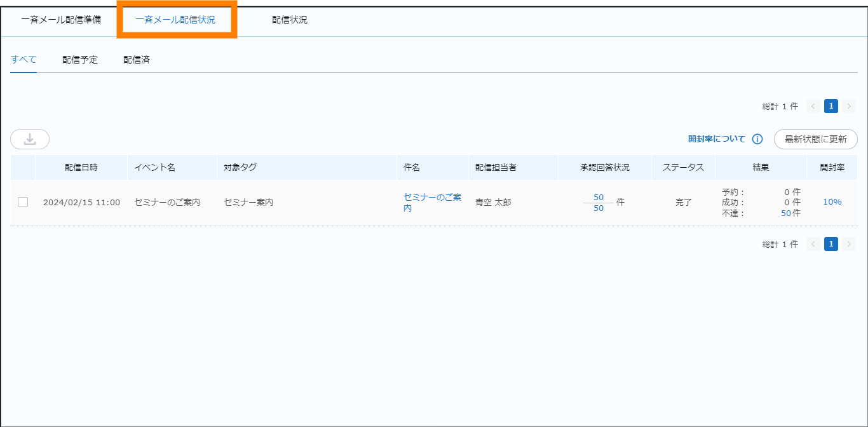Open the 10% open rate link

[x=832, y=202]
